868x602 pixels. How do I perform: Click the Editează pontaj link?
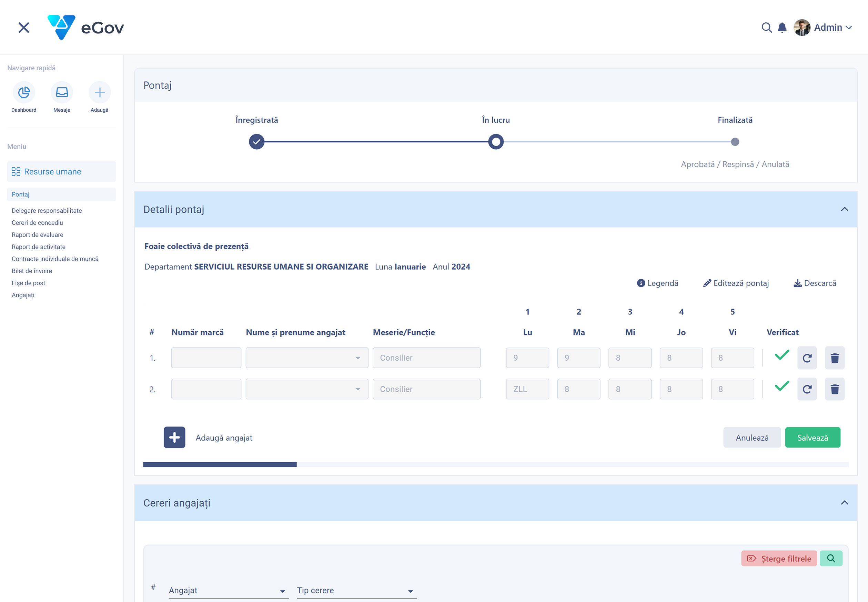tap(736, 283)
